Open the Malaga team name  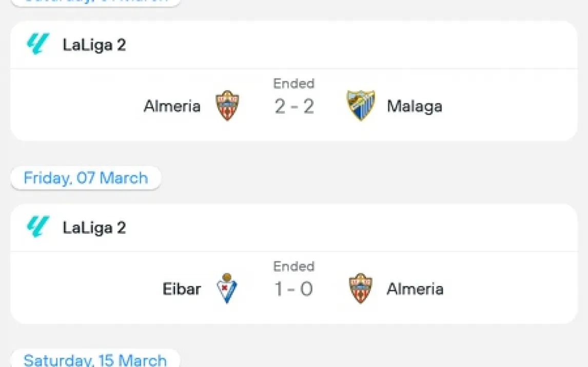click(415, 106)
